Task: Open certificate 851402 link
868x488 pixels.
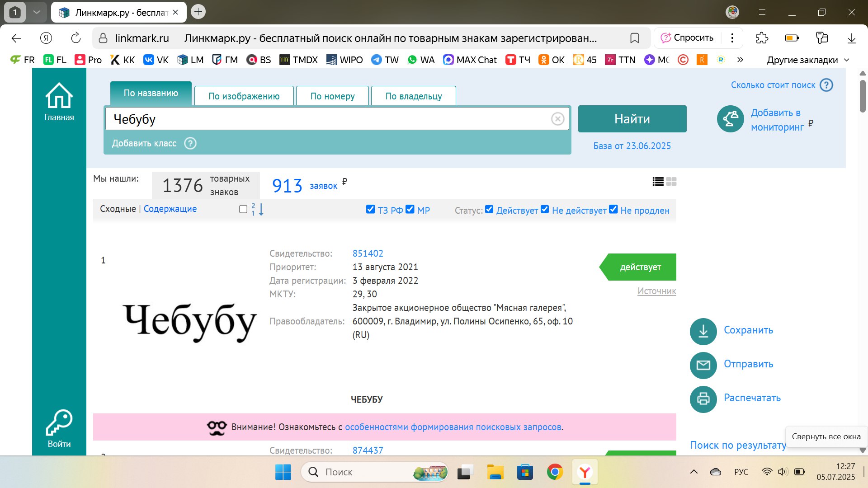Action: point(368,253)
